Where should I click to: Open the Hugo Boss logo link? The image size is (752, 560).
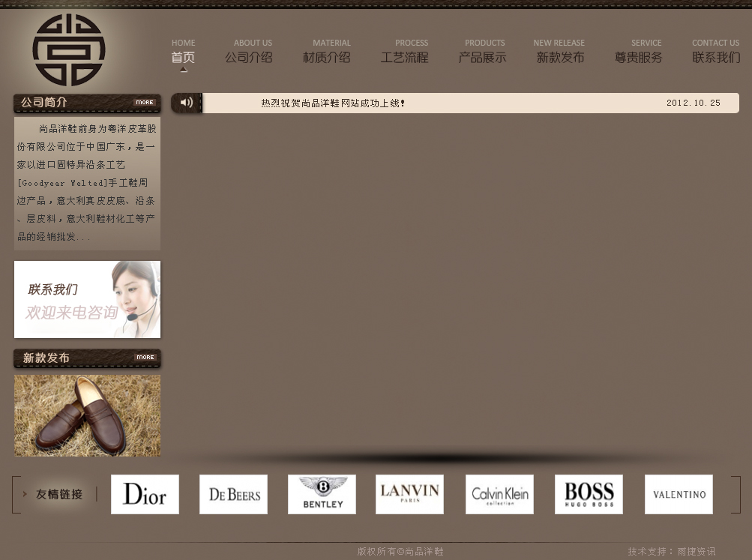[x=589, y=494]
